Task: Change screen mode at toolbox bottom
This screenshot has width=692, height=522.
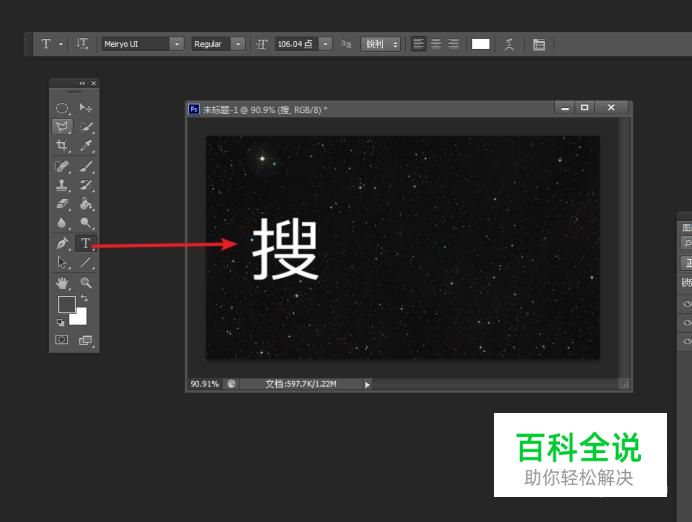Action: click(x=85, y=340)
